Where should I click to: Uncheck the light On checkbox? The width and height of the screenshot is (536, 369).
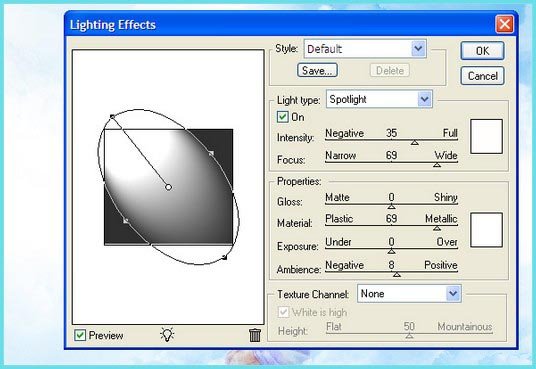pos(282,117)
